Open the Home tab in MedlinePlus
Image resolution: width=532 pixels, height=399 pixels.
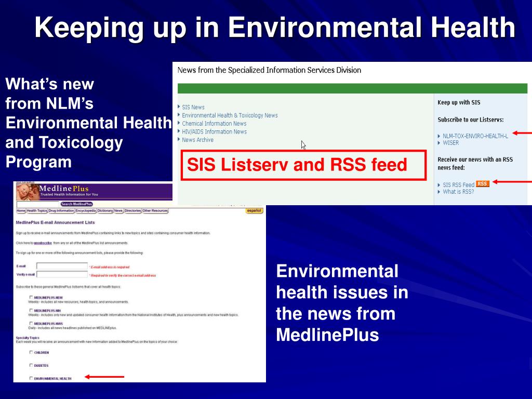point(21,211)
